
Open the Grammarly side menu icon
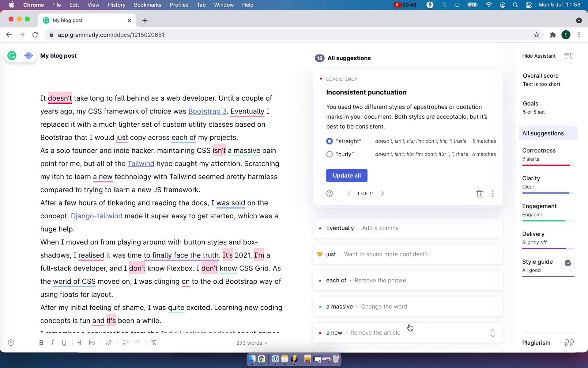click(x=28, y=56)
